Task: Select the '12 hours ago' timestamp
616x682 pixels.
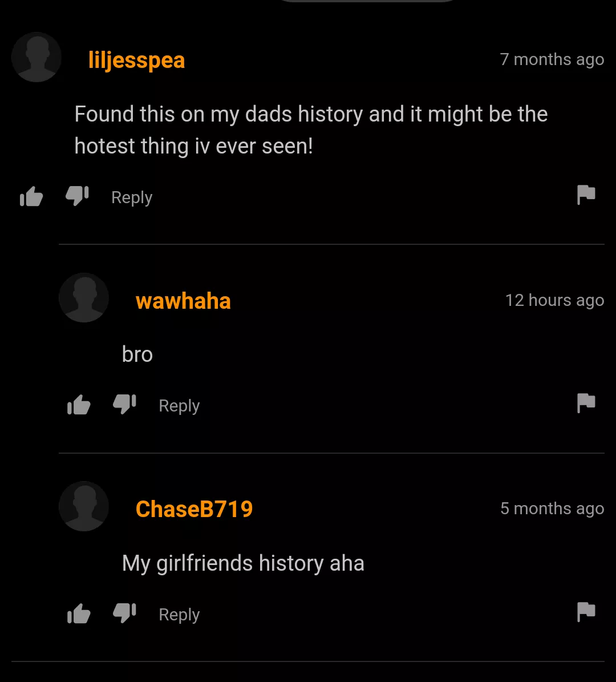Action: (555, 301)
